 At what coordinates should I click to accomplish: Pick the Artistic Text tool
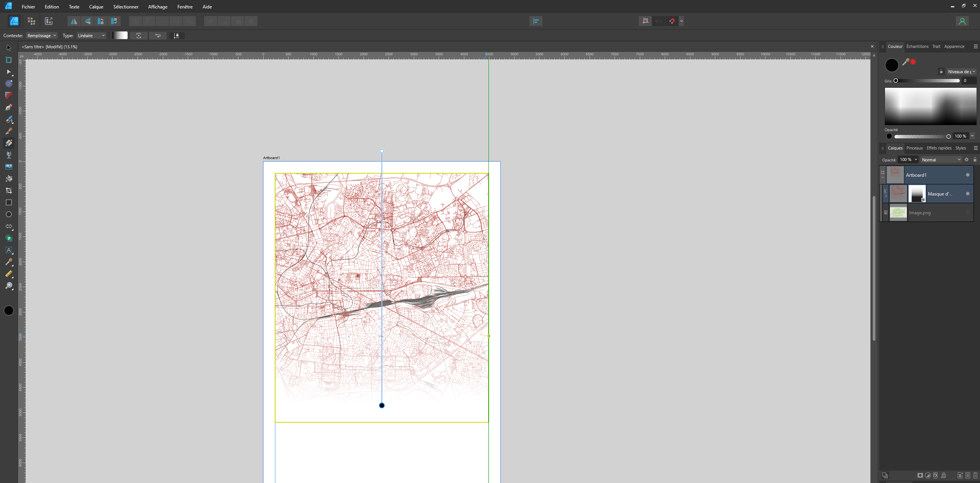8,250
